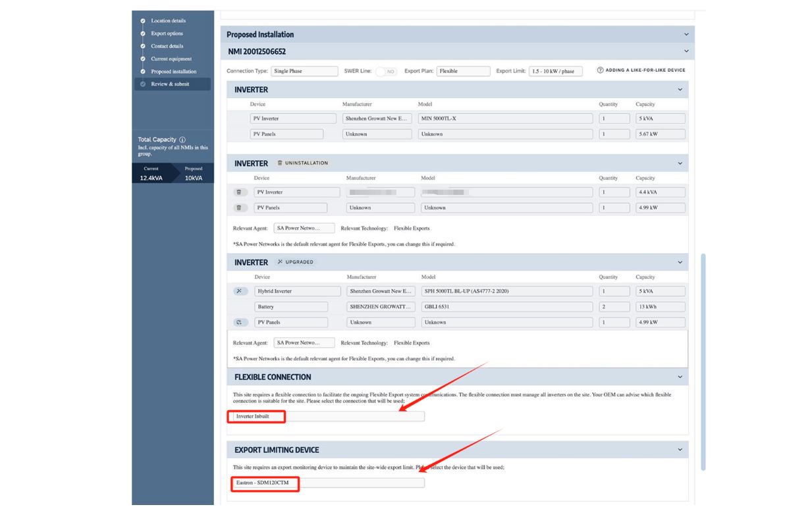This screenshot has height=509, width=812.
Task: Open Contact details step in sidebar
Action: coord(167,46)
